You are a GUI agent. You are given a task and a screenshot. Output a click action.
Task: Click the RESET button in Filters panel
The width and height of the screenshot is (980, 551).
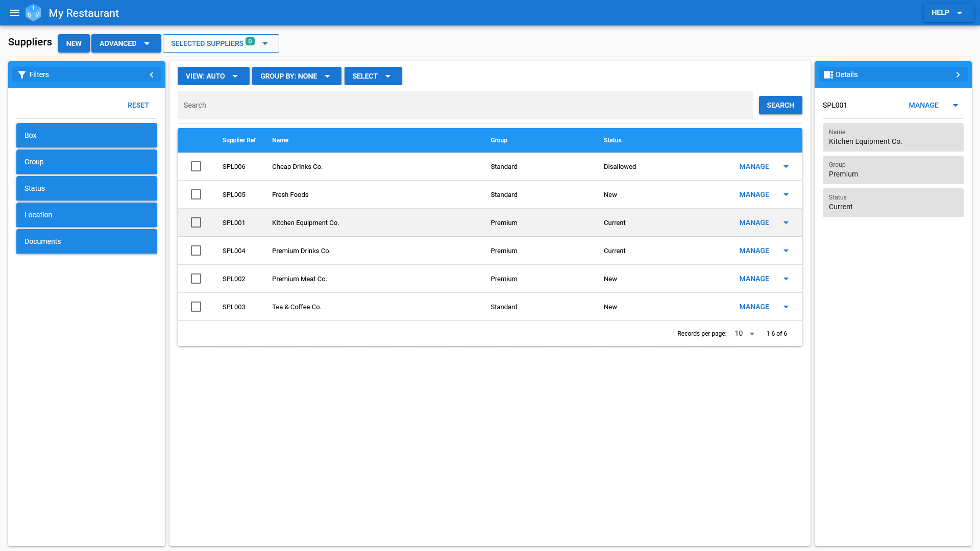click(x=138, y=105)
